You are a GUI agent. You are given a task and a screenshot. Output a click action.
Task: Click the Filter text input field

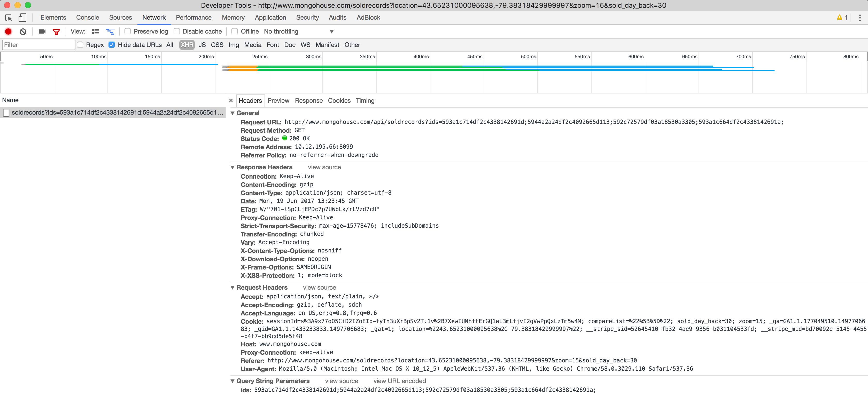click(x=38, y=45)
